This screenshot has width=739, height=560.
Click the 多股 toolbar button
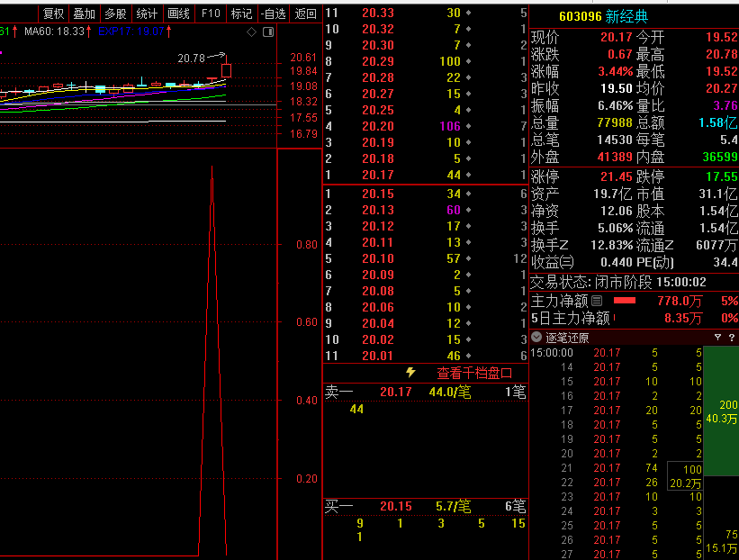[x=115, y=14]
